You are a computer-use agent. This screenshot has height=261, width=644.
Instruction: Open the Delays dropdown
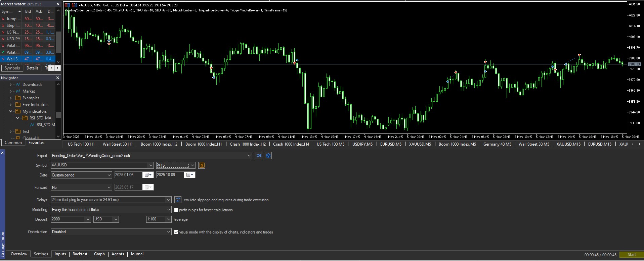[x=169, y=200]
